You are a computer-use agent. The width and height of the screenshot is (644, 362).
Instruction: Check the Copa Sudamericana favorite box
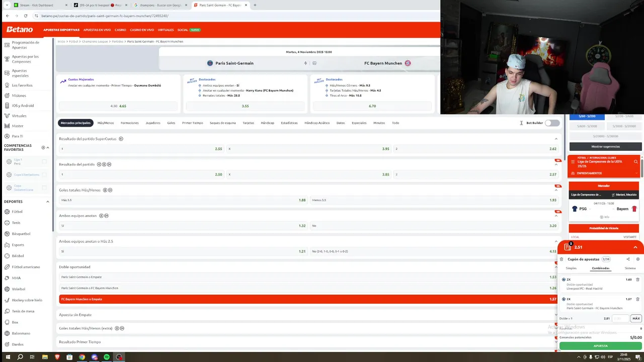click(x=44, y=188)
